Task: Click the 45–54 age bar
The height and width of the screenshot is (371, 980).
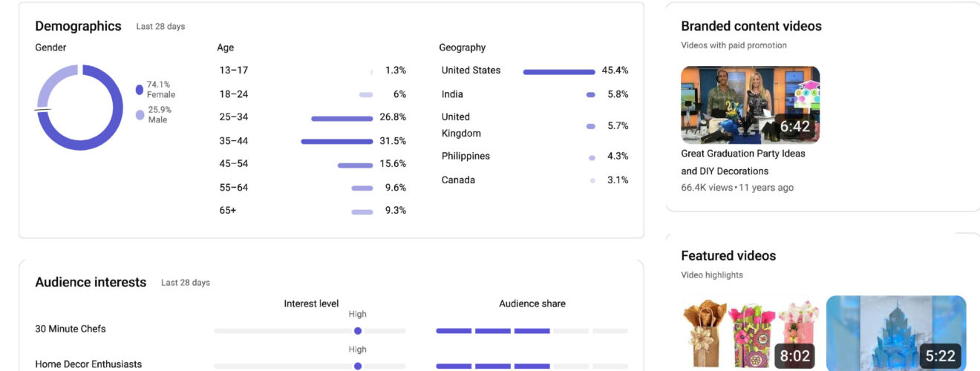Action: coord(355,165)
